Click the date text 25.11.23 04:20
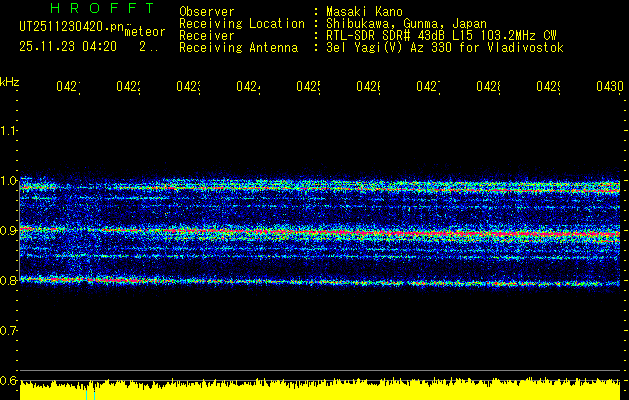Screen dimensions: 629x400 point(68,47)
